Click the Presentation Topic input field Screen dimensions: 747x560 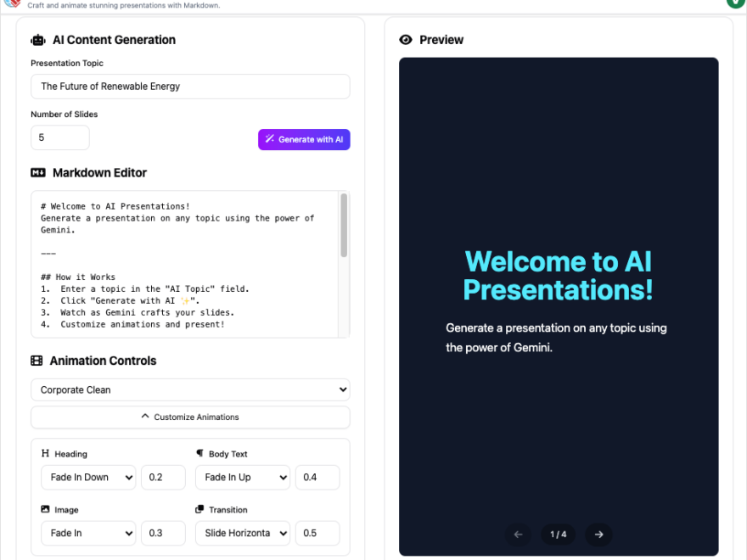[190, 87]
